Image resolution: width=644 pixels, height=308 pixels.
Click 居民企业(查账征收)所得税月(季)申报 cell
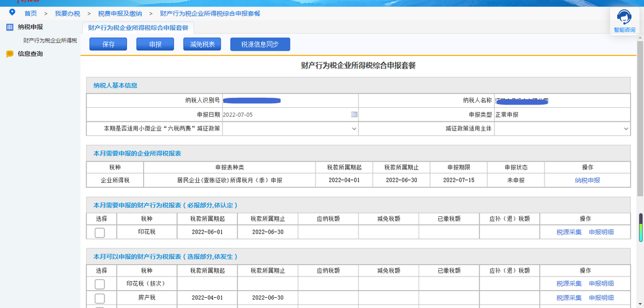coord(230,181)
